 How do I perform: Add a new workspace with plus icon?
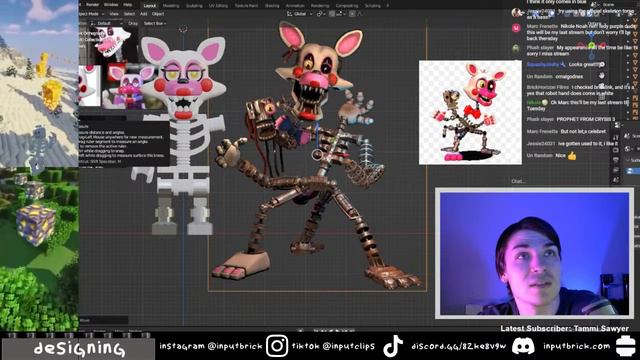[x=388, y=6]
